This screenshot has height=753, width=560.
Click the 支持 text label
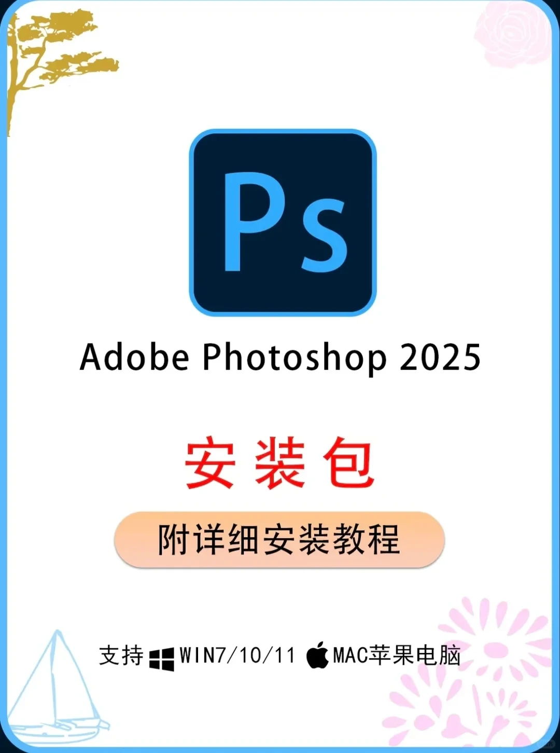click(121, 655)
